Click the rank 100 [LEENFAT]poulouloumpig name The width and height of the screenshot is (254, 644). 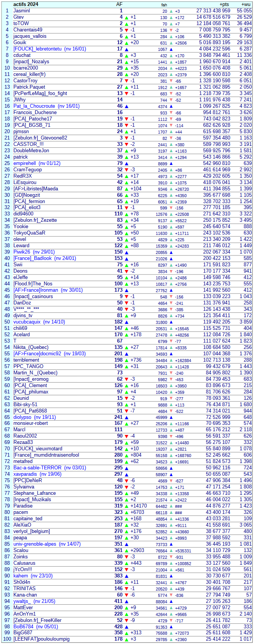pos(42,639)
